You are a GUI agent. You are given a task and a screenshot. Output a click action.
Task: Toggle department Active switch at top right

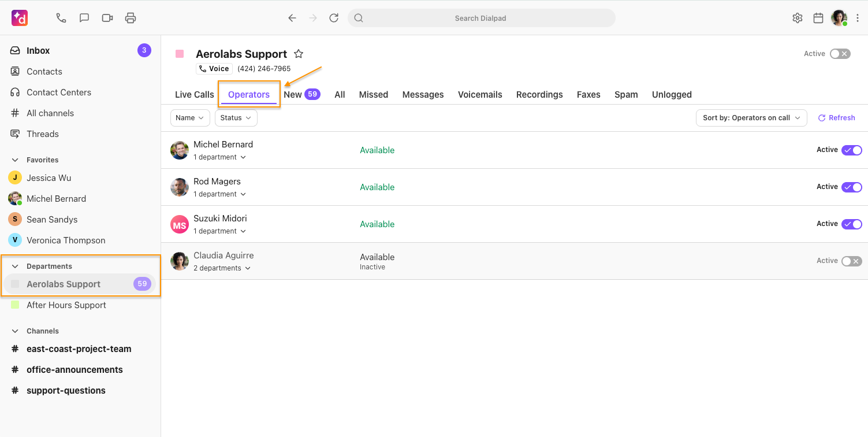click(x=840, y=54)
